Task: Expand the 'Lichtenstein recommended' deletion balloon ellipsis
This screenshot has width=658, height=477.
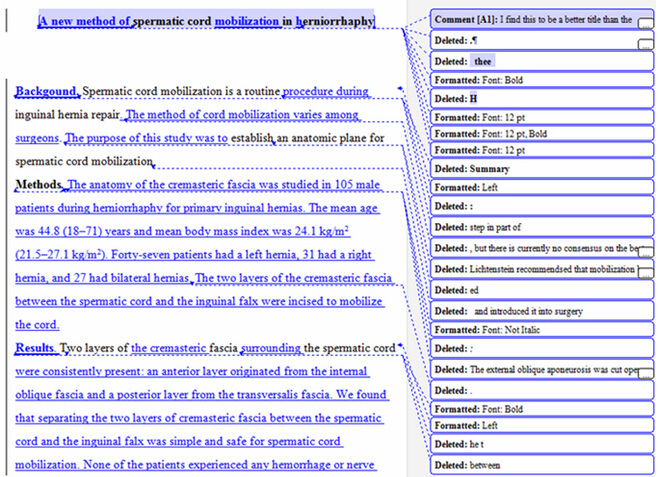Action: coord(646,271)
